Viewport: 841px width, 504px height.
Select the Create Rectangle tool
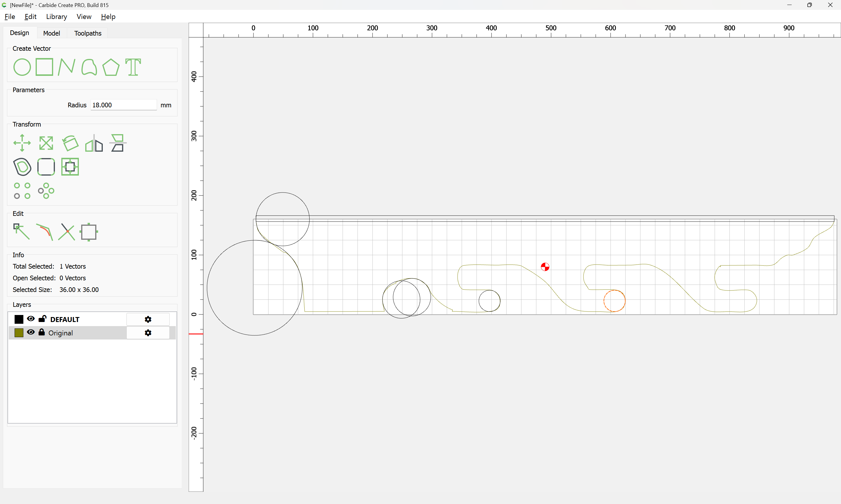point(44,67)
